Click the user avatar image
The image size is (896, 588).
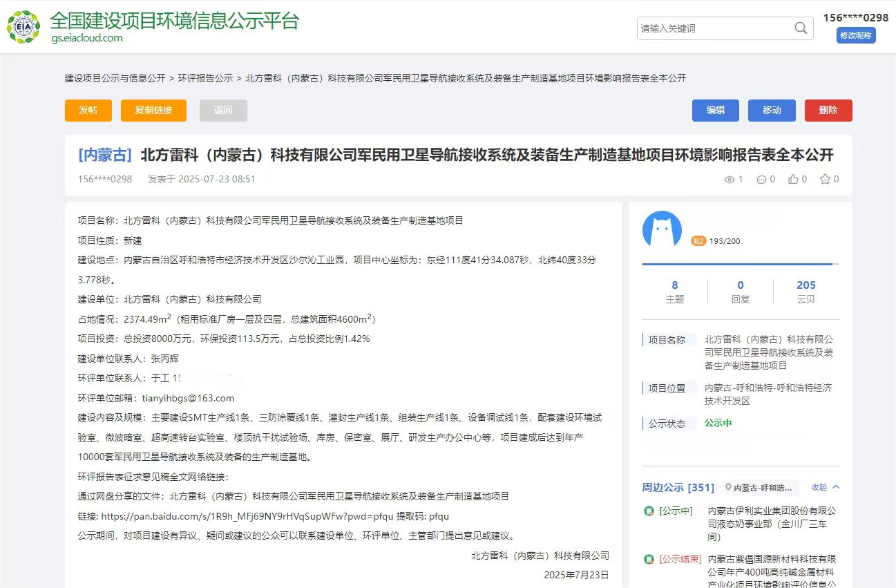pos(662,230)
